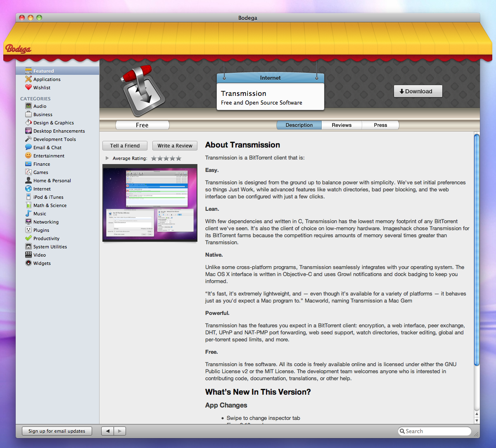The height and width of the screenshot is (448, 496).
Task: Download the Transmission app
Action: [418, 91]
